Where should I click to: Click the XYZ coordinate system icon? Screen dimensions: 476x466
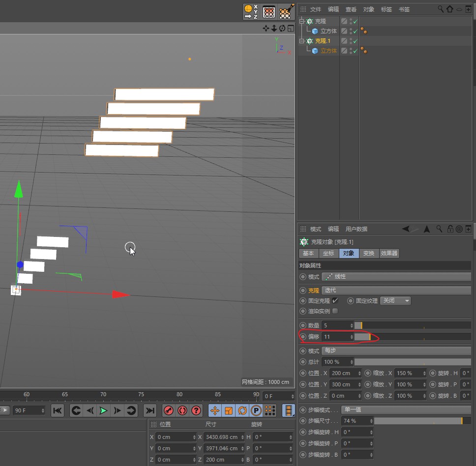[x=251, y=12]
